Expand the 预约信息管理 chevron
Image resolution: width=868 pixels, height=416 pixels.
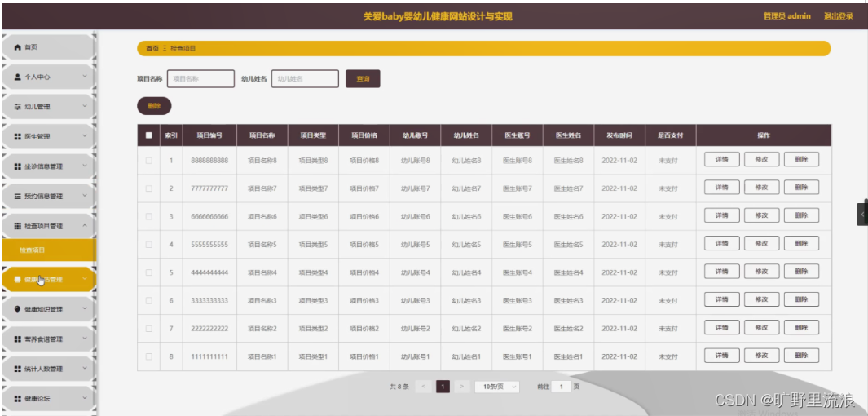point(85,196)
